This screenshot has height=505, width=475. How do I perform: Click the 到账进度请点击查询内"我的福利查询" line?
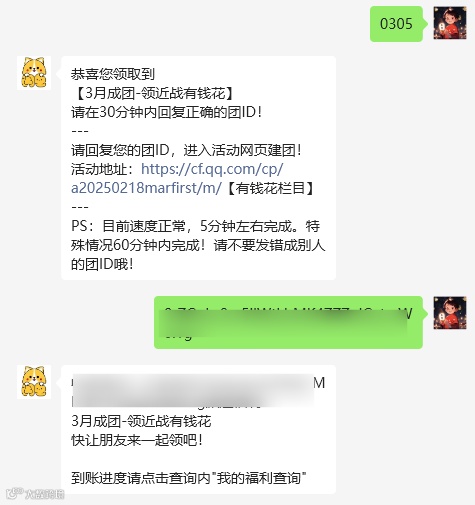(189, 478)
